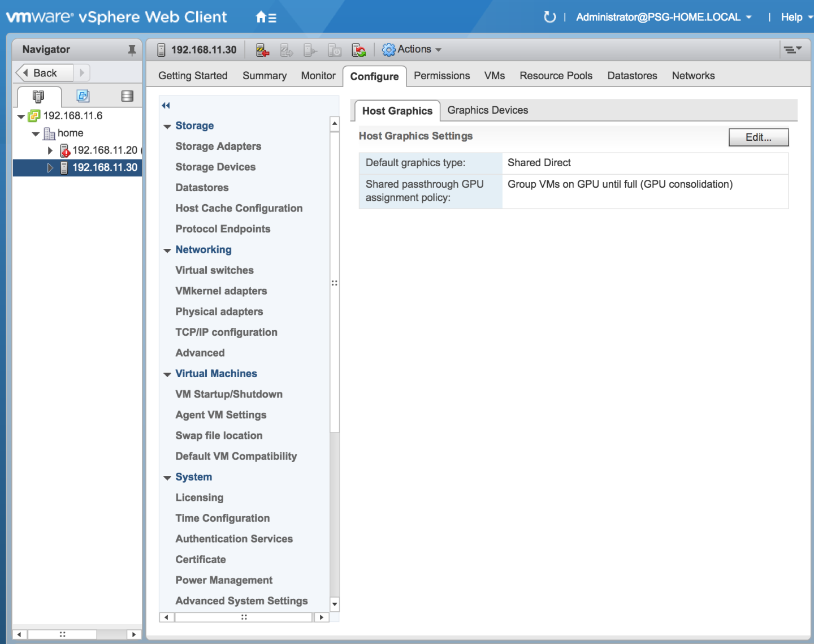This screenshot has height=644, width=814.
Task: Select the Exit Maintenance Mode icon
Action: 287,49
